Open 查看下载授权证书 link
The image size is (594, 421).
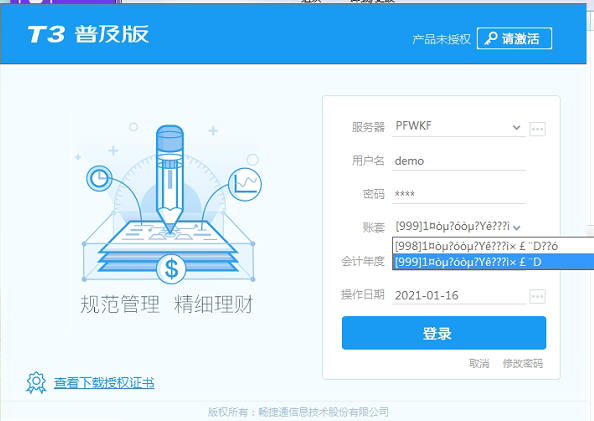pos(104,383)
